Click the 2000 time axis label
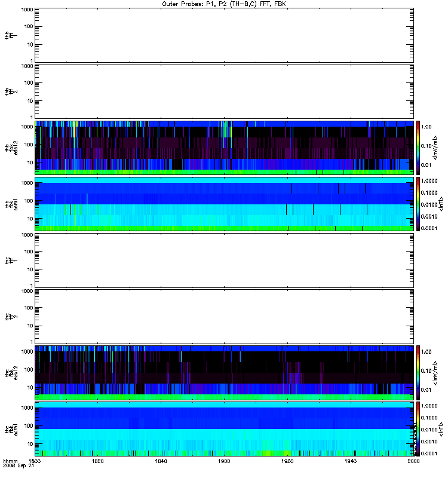The height and width of the screenshot is (478, 448). point(413,461)
